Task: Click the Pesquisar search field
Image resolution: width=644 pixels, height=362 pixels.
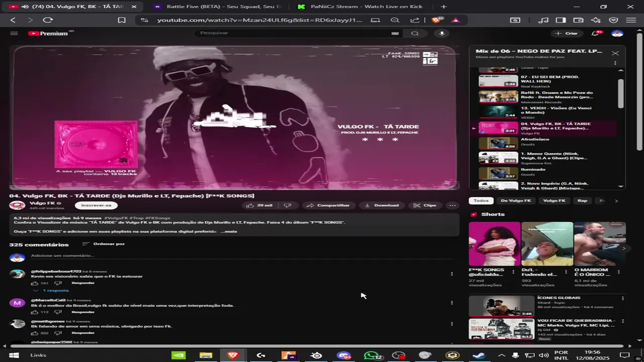Action: click(294, 33)
